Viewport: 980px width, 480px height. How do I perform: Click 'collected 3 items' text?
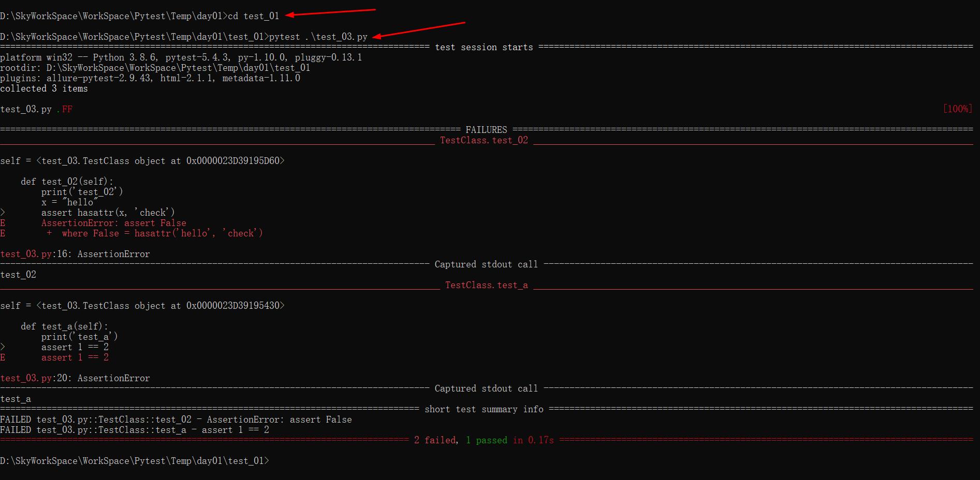point(44,88)
